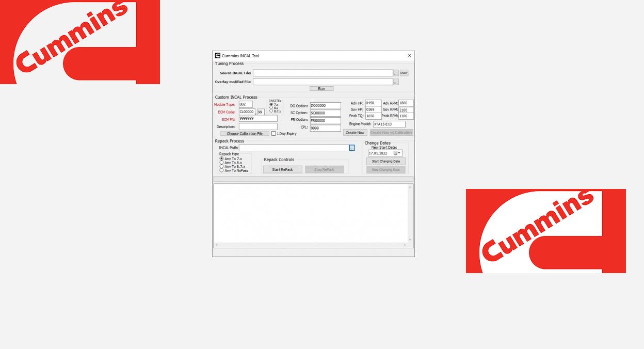Choose Any To 8.x repack type
Screen dimensions: 644x349
click(x=222, y=163)
